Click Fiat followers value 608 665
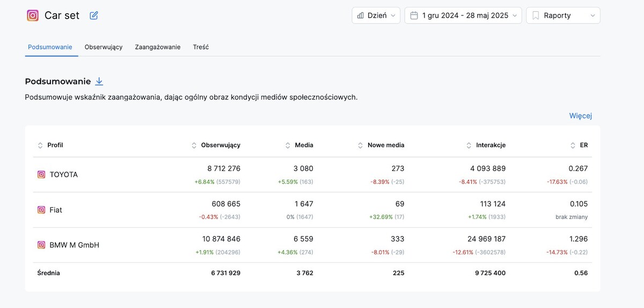The image size is (644, 308). click(x=226, y=204)
